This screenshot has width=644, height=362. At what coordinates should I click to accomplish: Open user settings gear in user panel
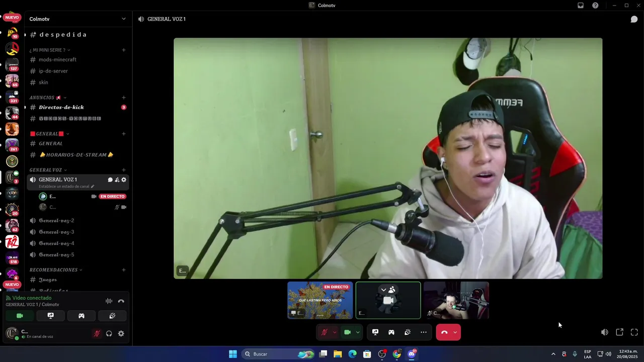pyautogui.click(x=121, y=333)
